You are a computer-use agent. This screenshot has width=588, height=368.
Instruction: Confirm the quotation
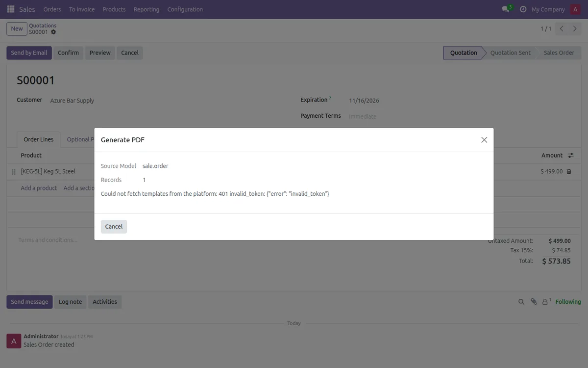pos(68,53)
